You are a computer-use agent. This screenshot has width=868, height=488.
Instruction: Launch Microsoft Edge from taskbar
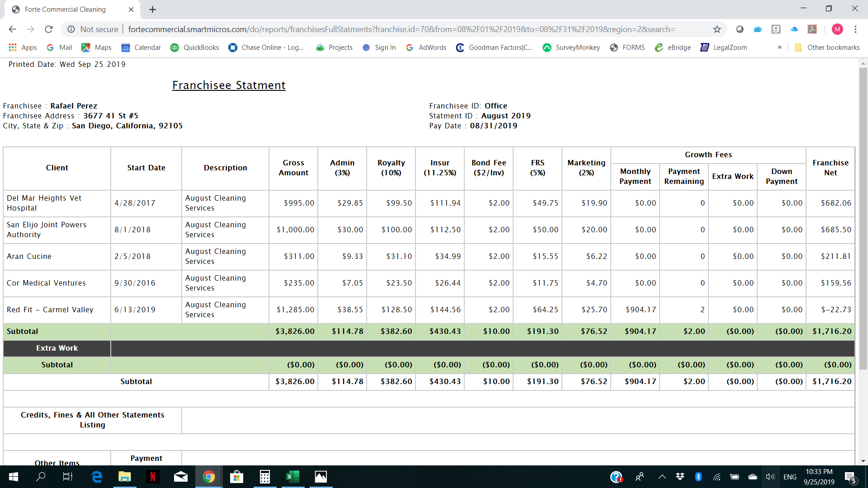tap(97, 477)
